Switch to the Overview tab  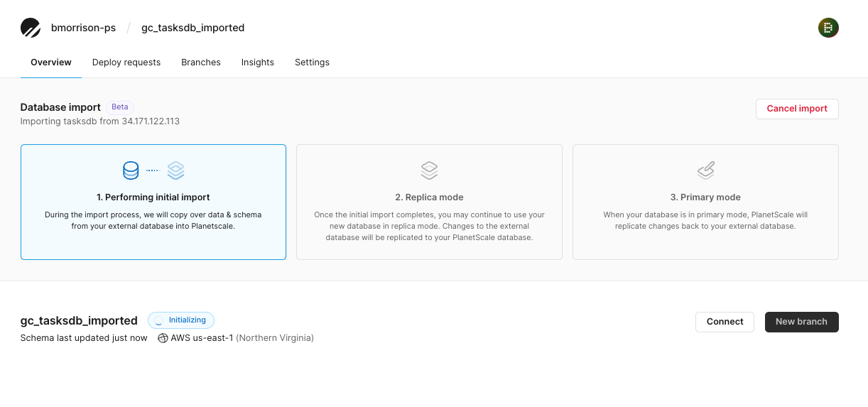coord(51,63)
